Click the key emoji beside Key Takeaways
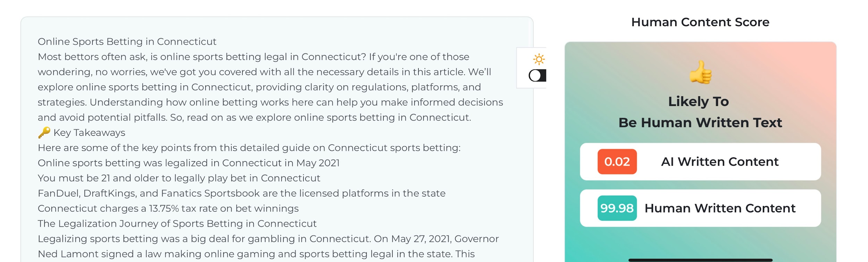The width and height of the screenshot is (868, 262). [x=44, y=132]
